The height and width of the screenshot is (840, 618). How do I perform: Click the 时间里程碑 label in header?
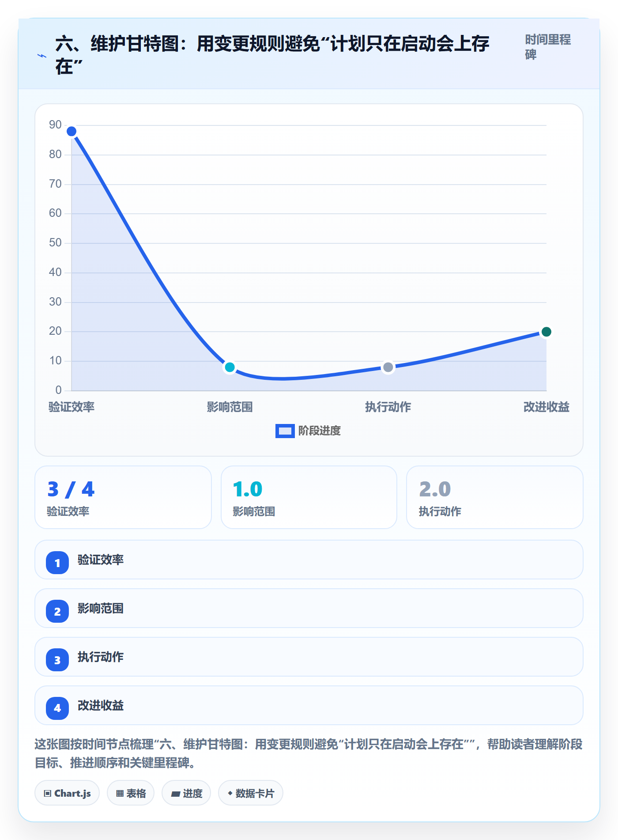tap(548, 47)
